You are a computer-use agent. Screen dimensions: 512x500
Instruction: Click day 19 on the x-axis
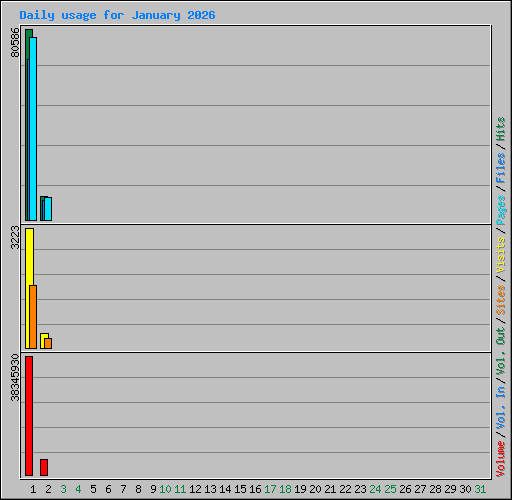300,489
